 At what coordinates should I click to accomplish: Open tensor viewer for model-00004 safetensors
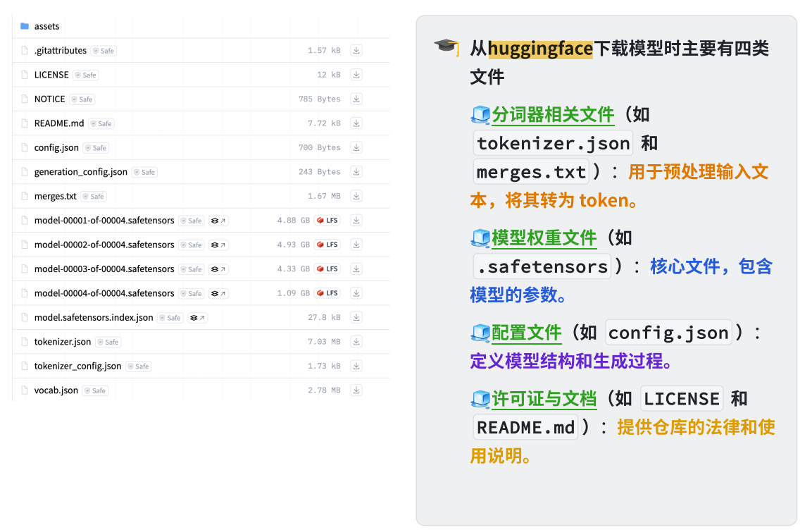[x=218, y=294]
